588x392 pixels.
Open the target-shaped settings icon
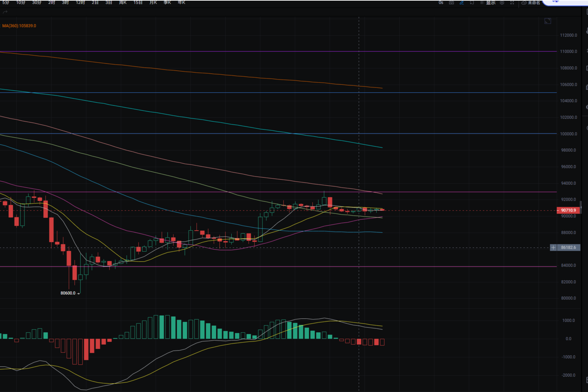coord(502,3)
